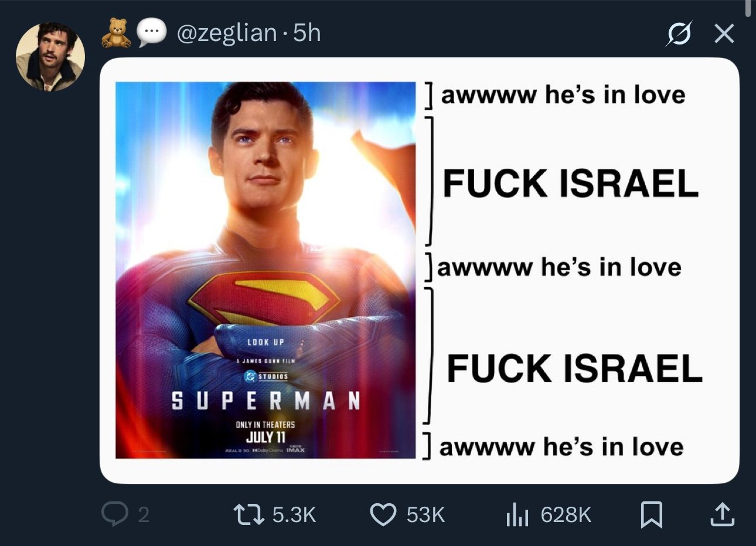Click the 5.3K reposts count
Screen dimensions: 756x546
(x=294, y=515)
